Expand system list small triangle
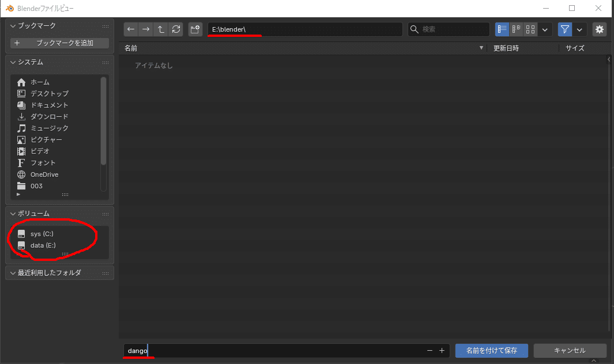This screenshot has height=364, width=614. tap(18, 194)
